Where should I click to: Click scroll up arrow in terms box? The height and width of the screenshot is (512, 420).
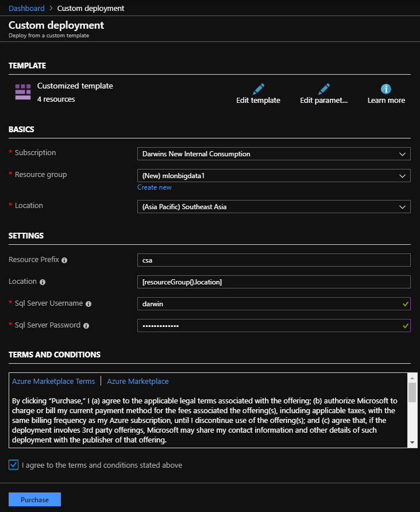click(x=412, y=378)
